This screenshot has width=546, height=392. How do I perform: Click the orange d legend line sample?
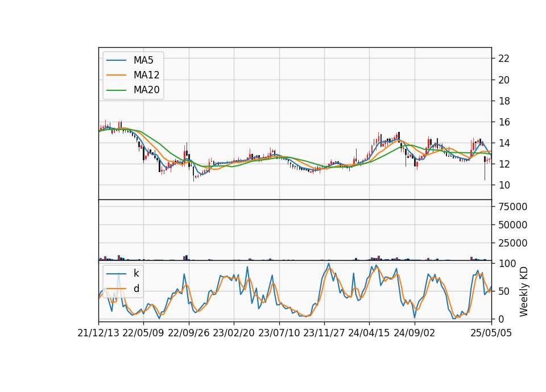116,289
